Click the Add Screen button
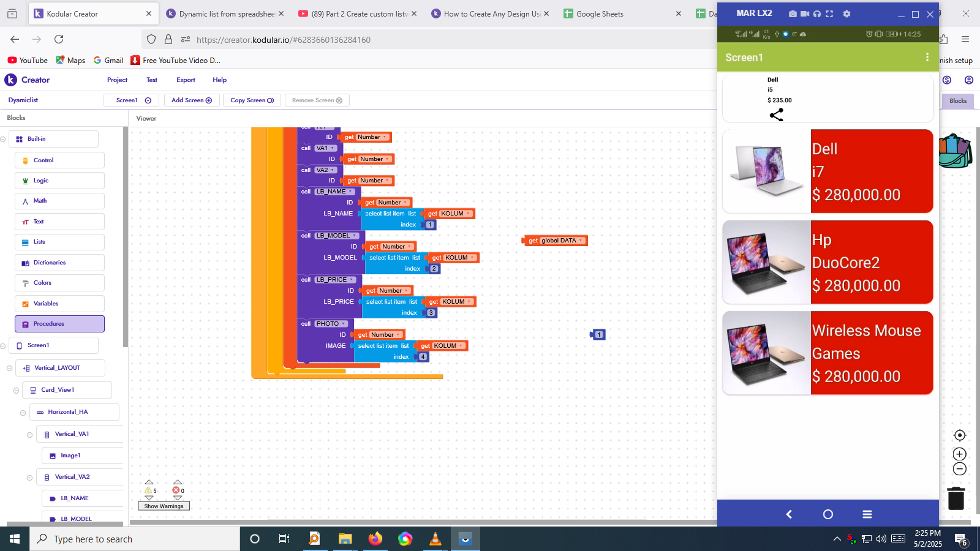The width and height of the screenshot is (980, 551). tap(191, 100)
